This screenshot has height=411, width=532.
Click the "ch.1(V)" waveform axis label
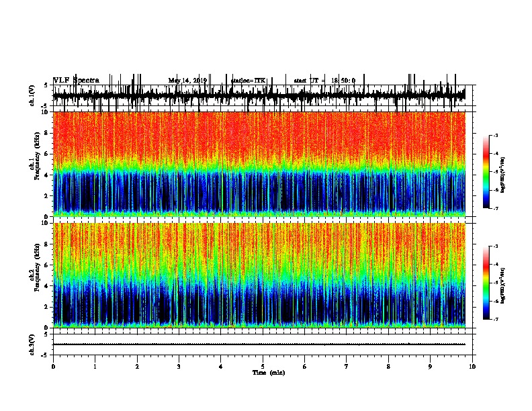[x=32, y=95]
